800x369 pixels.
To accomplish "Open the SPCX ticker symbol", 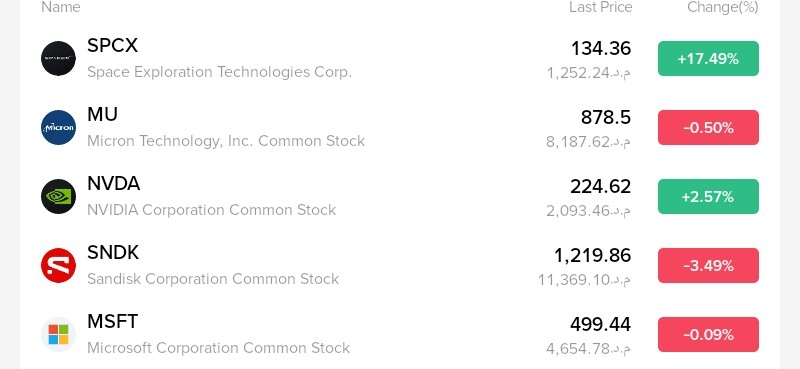I will point(113,45).
